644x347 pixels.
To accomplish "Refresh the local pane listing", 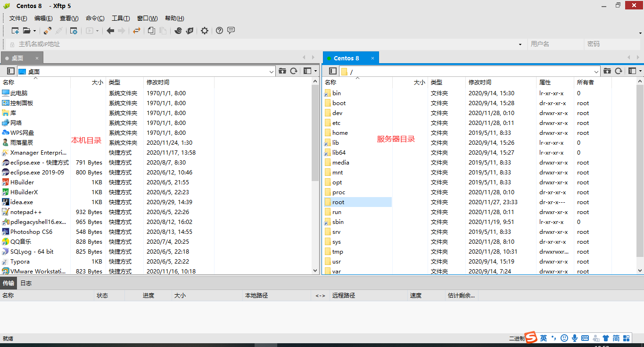I will pos(294,71).
